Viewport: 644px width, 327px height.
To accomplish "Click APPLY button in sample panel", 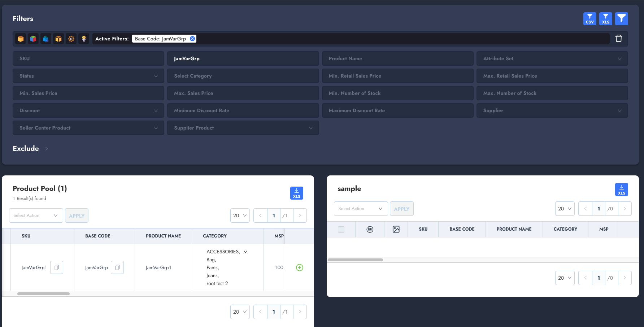I will pyautogui.click(x=401, y=209).
